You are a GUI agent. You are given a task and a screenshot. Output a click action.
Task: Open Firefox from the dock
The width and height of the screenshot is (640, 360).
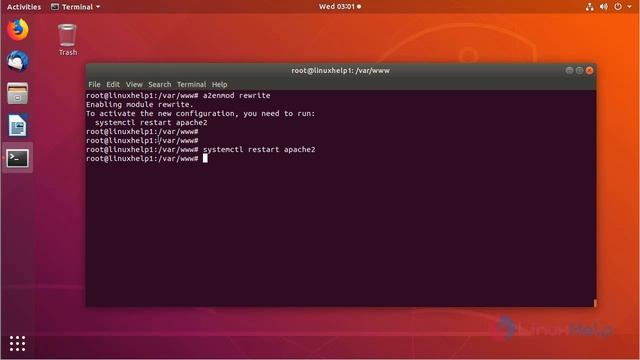pos(18,29)
